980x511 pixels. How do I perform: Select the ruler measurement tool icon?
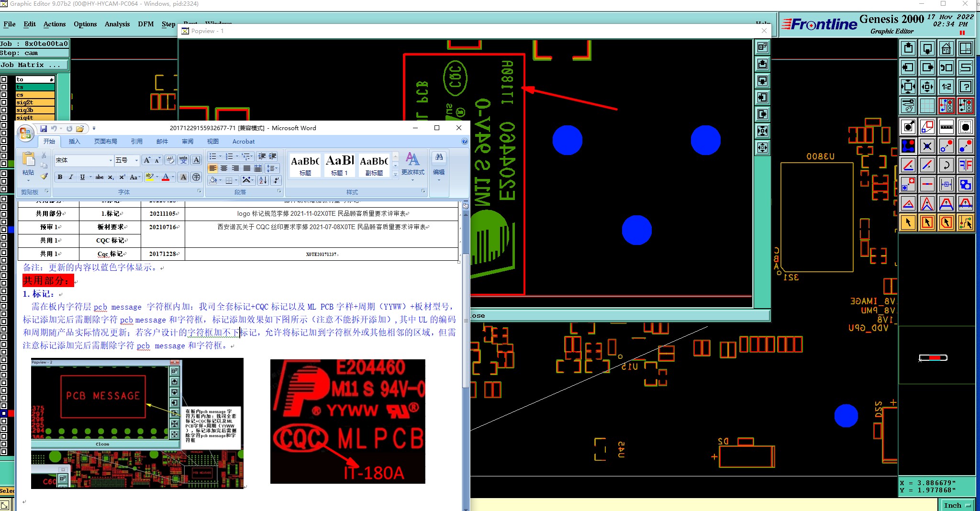[946, 127]
